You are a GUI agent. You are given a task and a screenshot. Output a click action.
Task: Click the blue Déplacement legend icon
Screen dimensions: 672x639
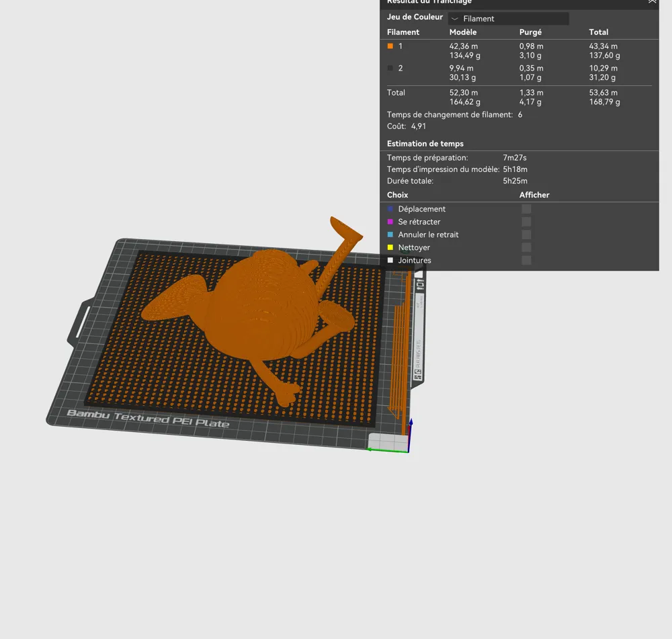tap(390, 209)
